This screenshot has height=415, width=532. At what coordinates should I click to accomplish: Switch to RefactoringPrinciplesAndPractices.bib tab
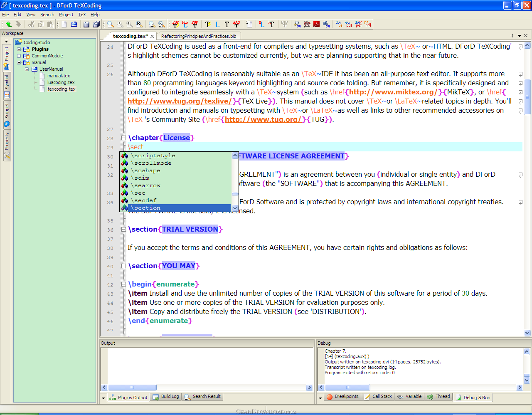pyautogui.click(x=199, y=36)
